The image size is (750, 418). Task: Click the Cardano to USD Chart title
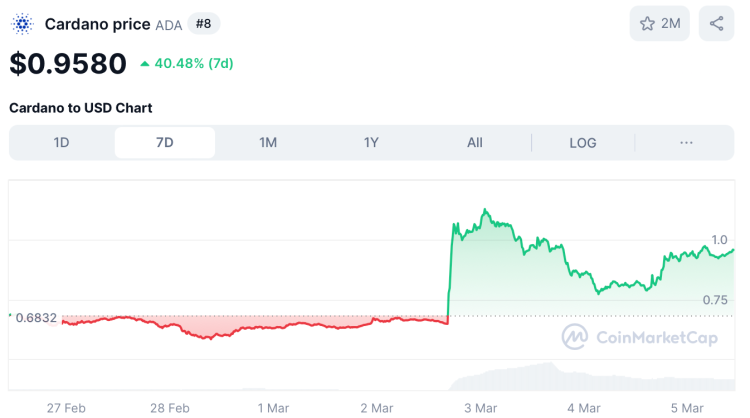[x=80, y=108]
